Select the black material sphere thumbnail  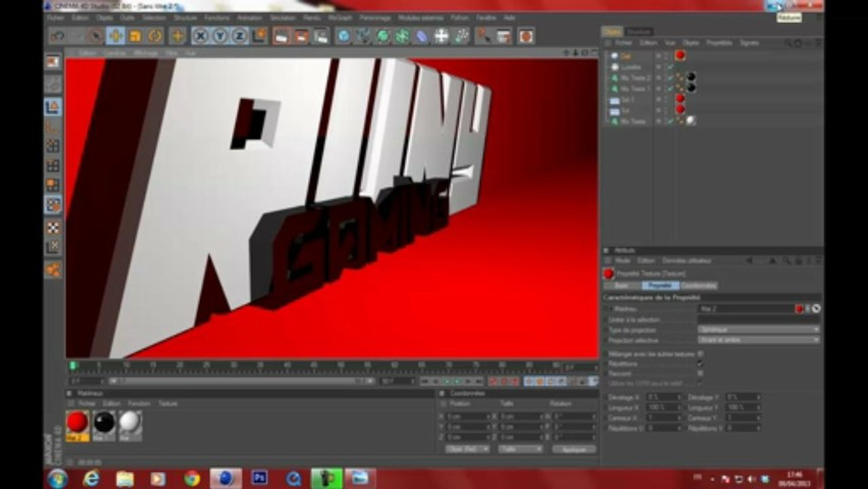(x=104, y=422)
